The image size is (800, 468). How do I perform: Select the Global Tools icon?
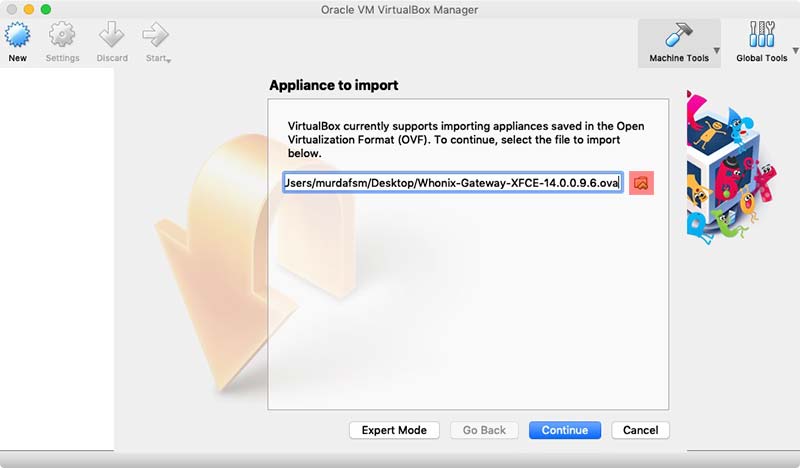point(761,37)
